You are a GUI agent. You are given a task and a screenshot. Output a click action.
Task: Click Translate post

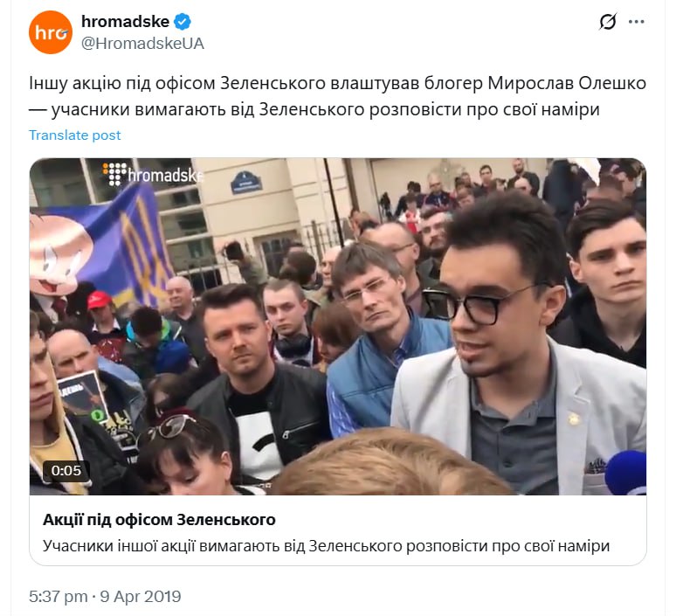[x=74, y=135]
